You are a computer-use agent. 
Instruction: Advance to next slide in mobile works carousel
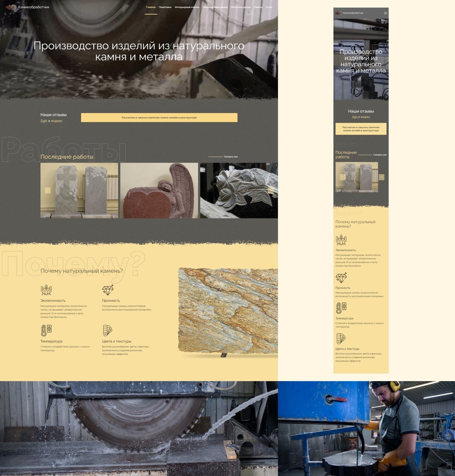click(381, 177)
